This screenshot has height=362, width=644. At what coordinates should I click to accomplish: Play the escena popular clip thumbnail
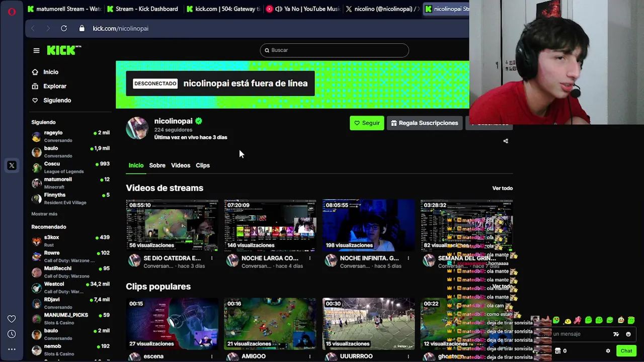click(172, 323)
